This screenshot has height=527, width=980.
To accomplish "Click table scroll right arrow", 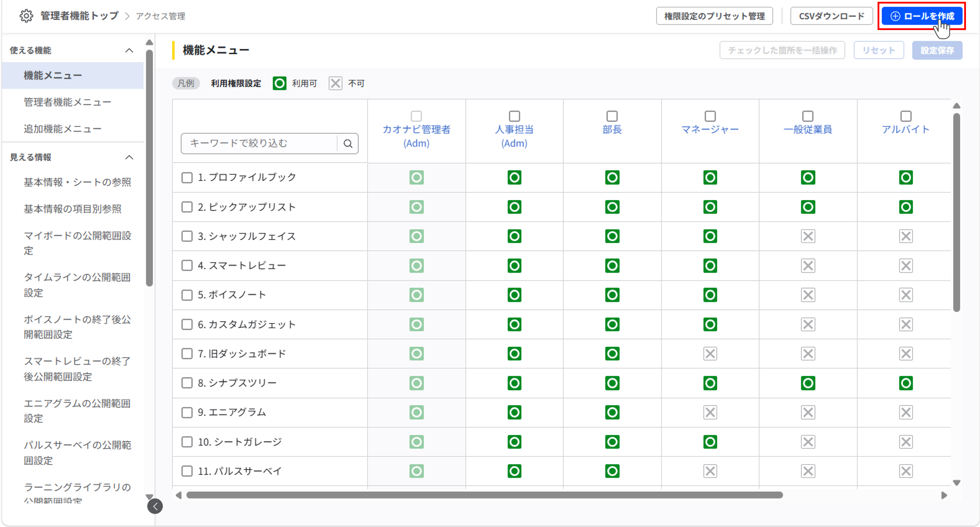I will tap(944, 495).
